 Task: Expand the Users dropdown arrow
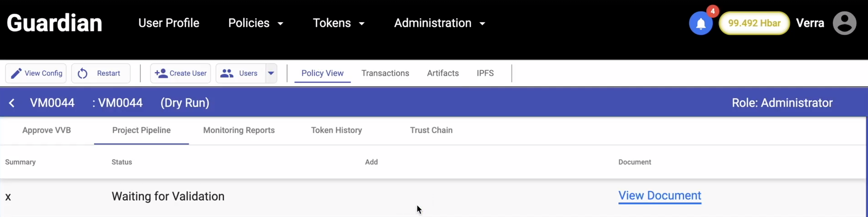point(271,73)
